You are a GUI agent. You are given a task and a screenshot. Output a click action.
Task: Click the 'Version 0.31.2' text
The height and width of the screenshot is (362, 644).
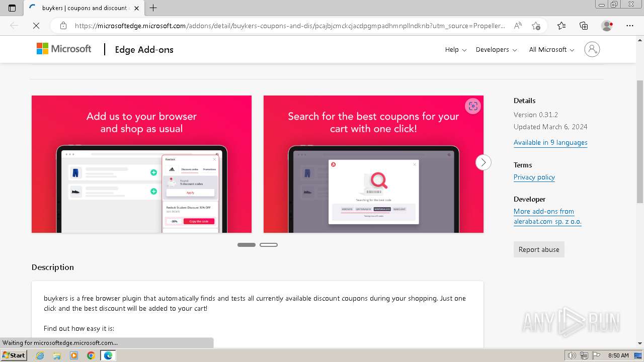click(x=536, y=115)
